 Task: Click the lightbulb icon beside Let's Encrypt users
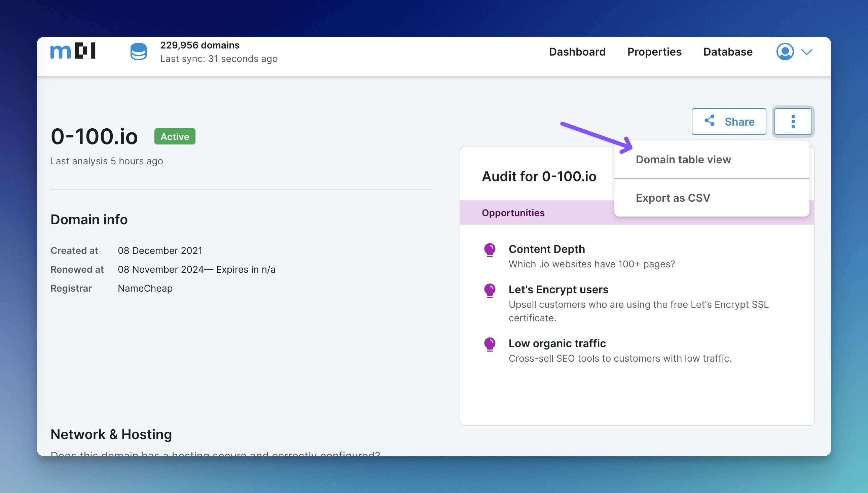tap(490, 291)
